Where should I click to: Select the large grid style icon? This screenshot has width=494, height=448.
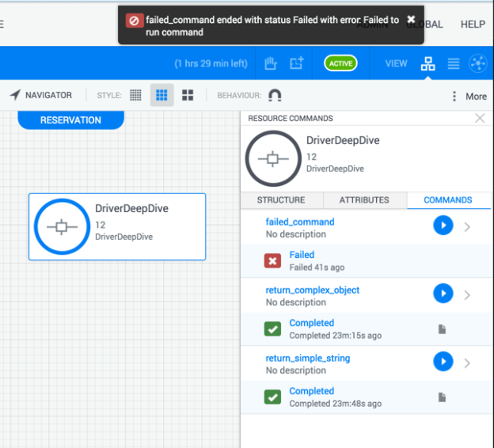(188, 95)
